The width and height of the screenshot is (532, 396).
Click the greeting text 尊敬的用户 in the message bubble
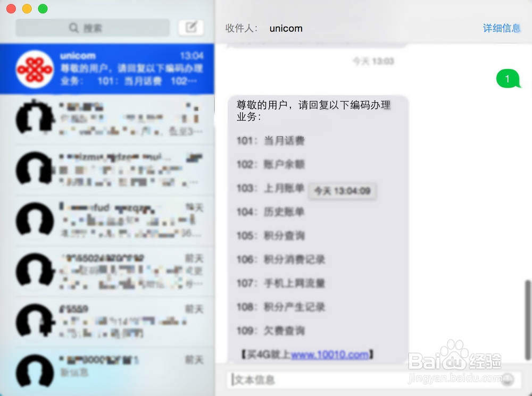point(262,105)
